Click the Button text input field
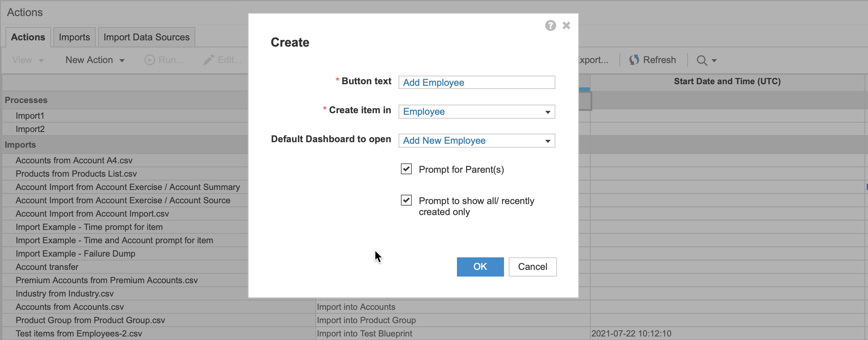This screenshot has width=868, height=340. 477,82
